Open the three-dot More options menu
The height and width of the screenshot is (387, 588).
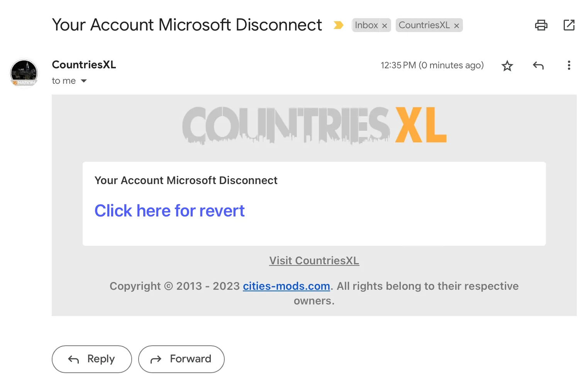[x=569, y=65]
